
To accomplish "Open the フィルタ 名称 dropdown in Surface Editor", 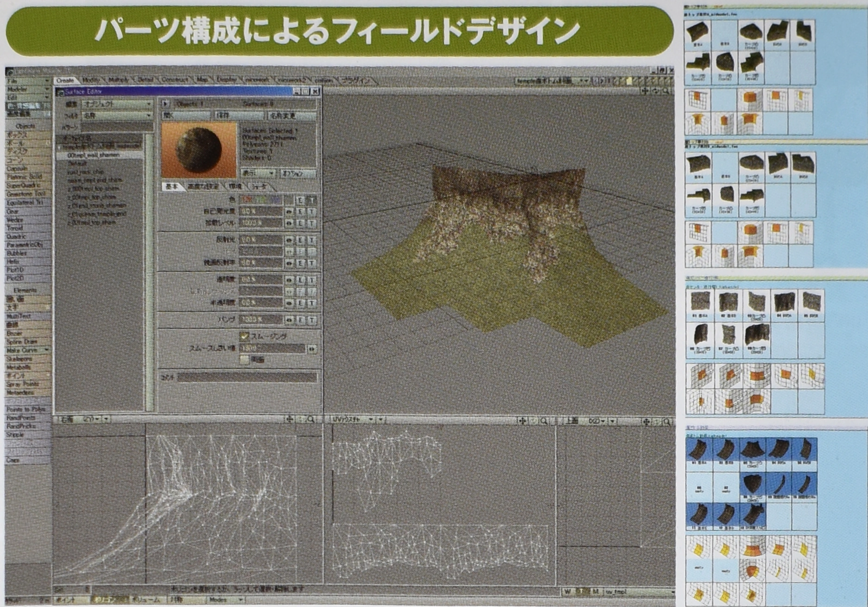I will click(x=117, y=115).
